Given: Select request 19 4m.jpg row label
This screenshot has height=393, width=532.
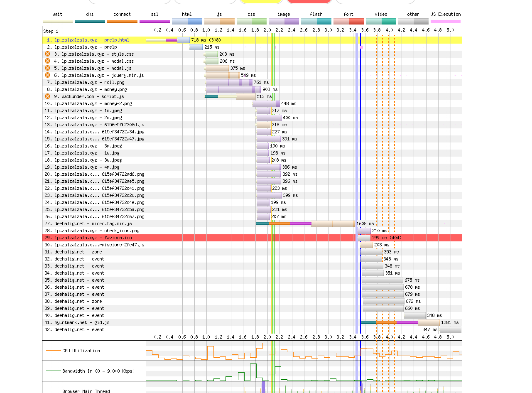Looking at the screenshot, I should [82, 167].
